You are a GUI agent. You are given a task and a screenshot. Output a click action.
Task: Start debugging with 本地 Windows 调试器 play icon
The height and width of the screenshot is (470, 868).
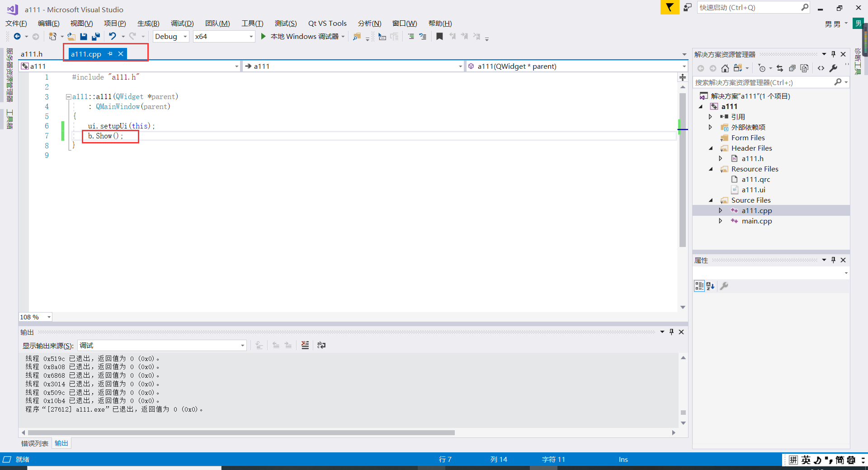[x=264, y=37]
